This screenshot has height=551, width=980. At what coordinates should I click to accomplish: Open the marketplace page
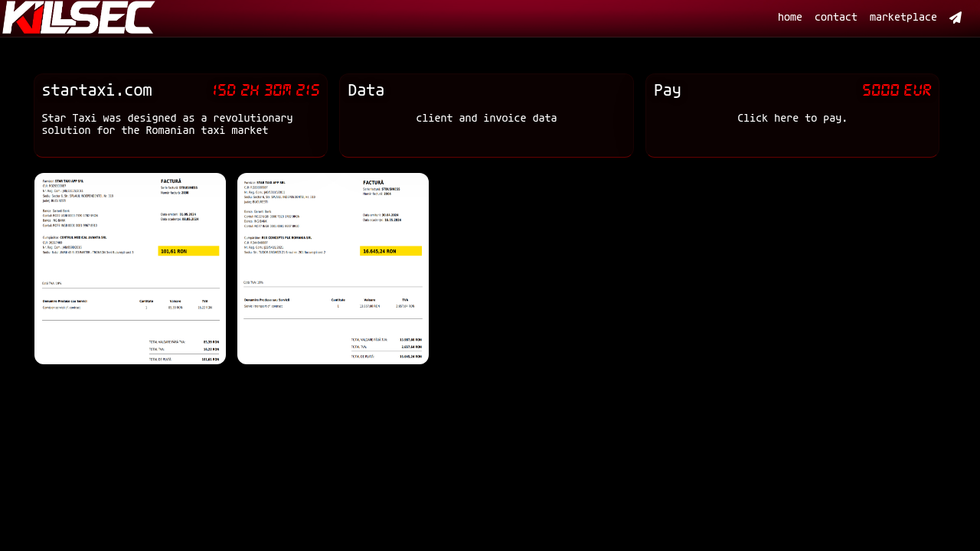click(x=903, y=18)
